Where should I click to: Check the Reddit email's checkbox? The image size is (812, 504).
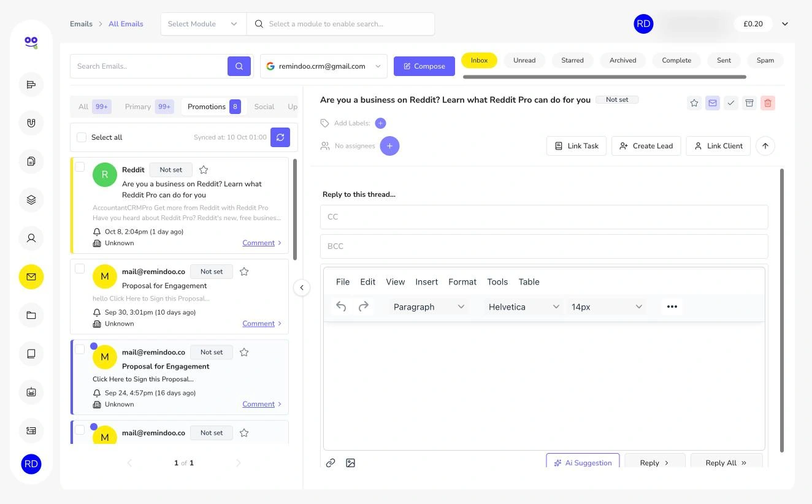[80, 167]
